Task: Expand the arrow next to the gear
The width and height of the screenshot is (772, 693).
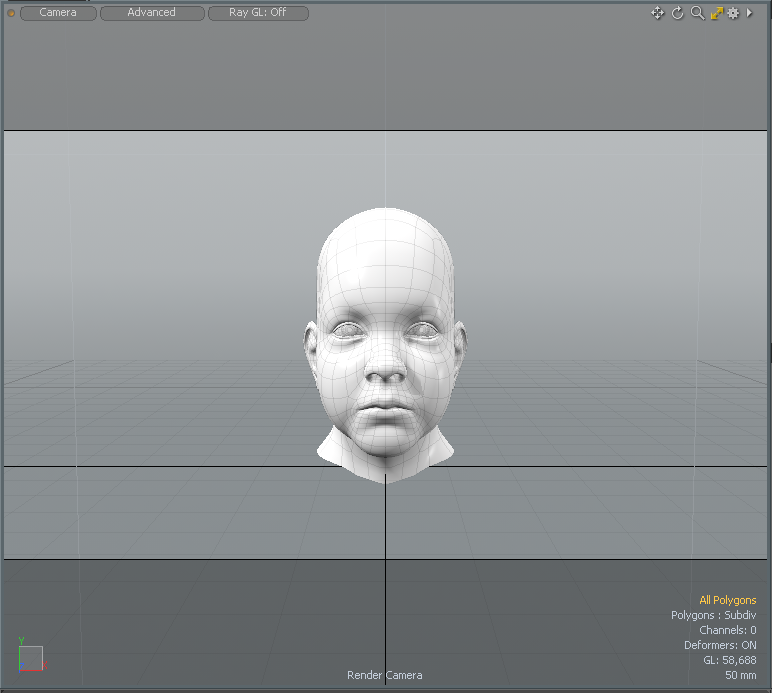Action: click(x=749, y=13)
